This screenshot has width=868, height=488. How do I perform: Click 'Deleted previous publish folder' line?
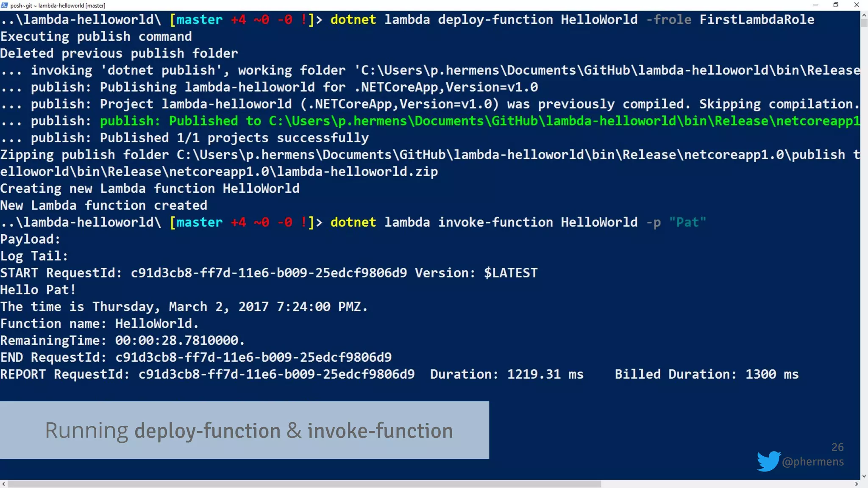(x=119, y=53)
